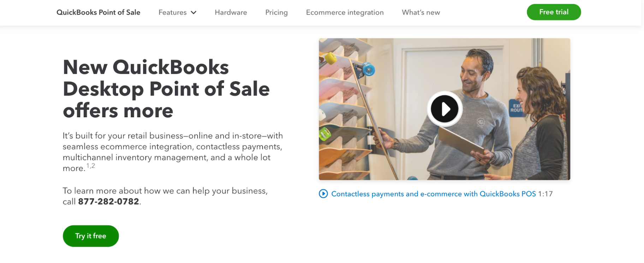View the What's new section

pyautogui.click(x=421, y=12)
